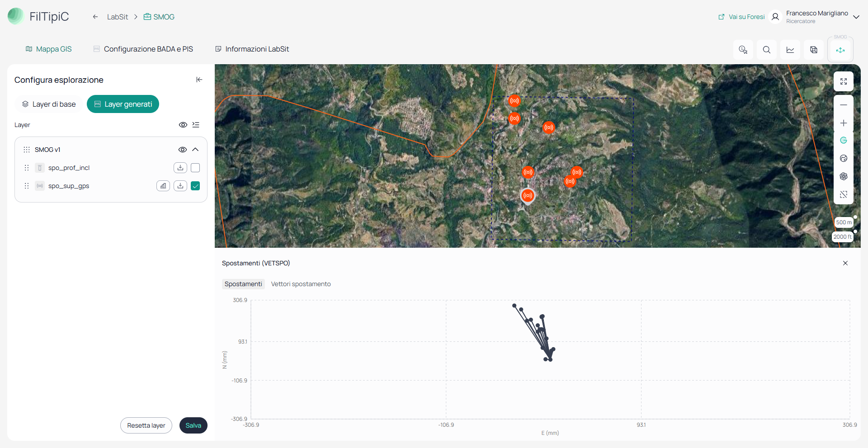Zoom out on the map
The width and height of the screenshot is (868, 448).
[844, 105]
